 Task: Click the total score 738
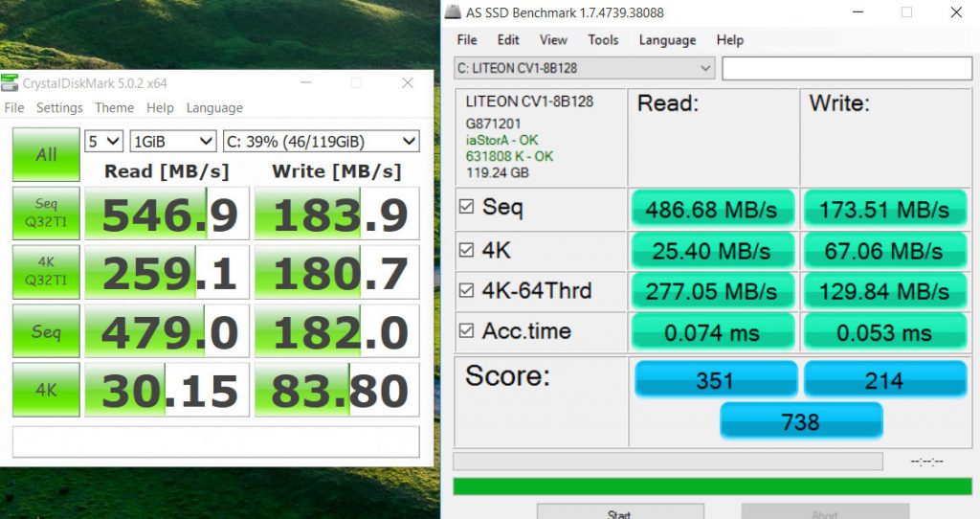point(801,420)
